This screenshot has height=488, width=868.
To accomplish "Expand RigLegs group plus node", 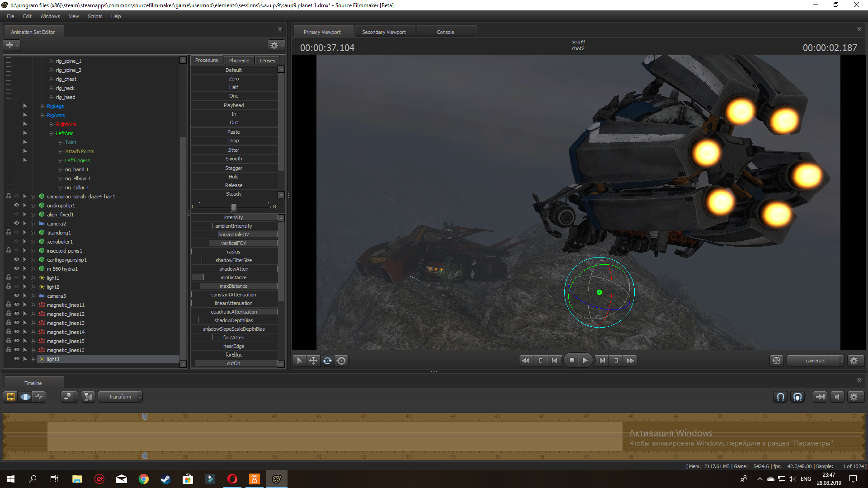I will coord(42,106).
